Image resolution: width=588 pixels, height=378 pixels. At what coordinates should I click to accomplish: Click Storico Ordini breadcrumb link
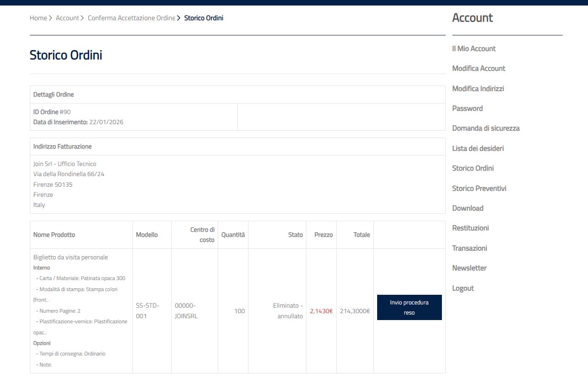(204, 18)
